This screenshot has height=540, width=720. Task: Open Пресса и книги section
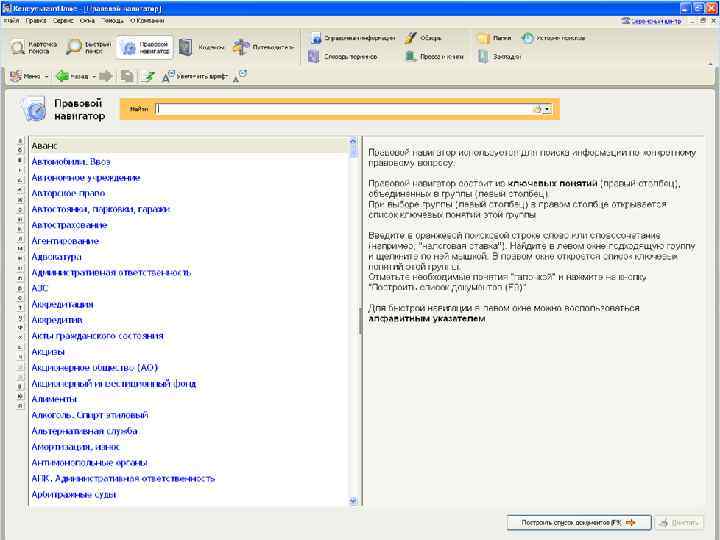pos(434,57)
